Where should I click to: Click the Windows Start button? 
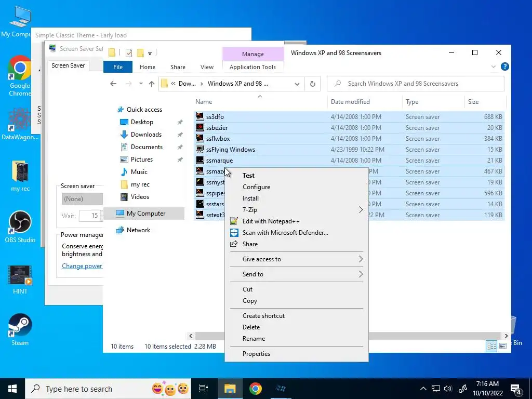point(12,389)
